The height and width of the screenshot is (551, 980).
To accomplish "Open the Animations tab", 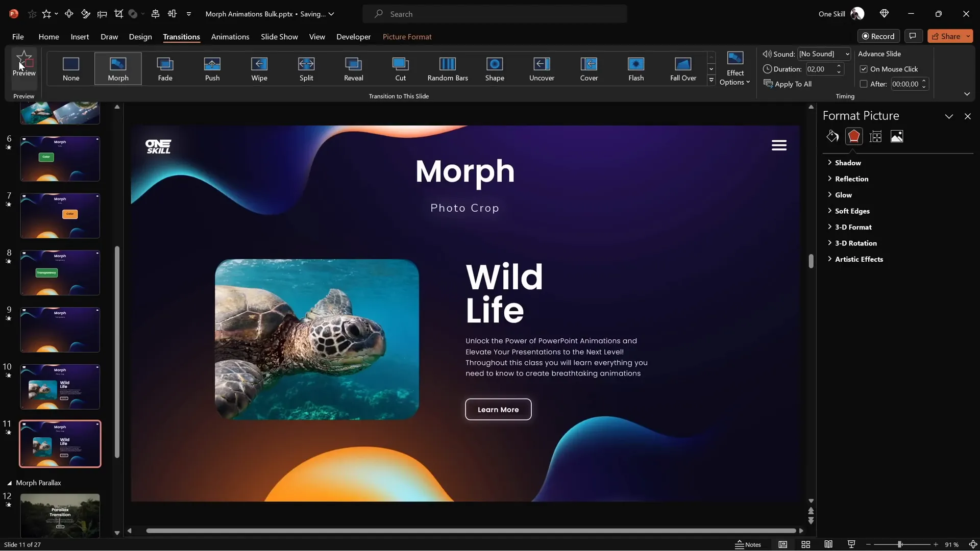I will pos(230,36).
